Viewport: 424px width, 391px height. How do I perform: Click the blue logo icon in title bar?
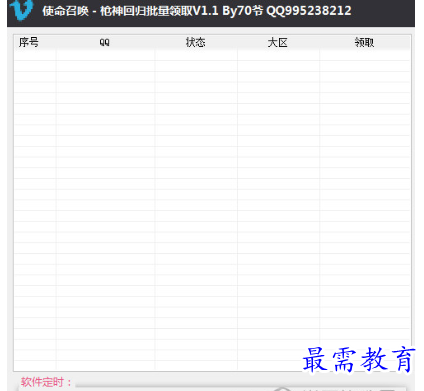21,9
